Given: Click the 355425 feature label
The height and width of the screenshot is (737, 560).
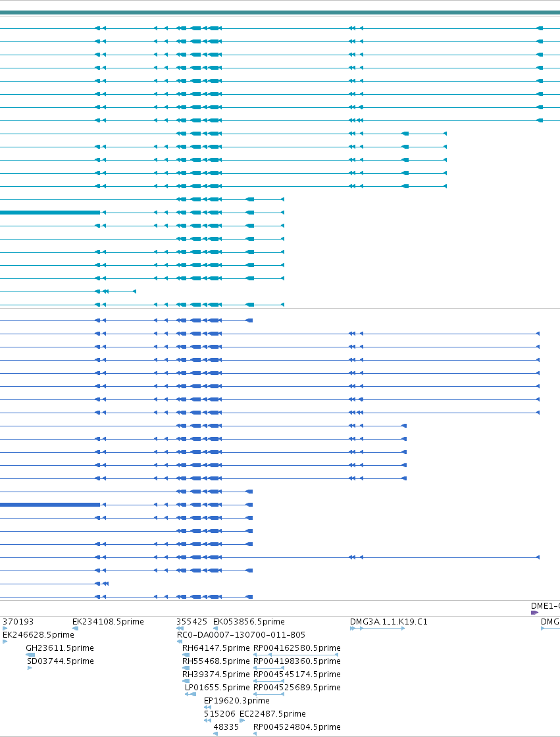Looking at the screenshot, I should pos(191,621).
